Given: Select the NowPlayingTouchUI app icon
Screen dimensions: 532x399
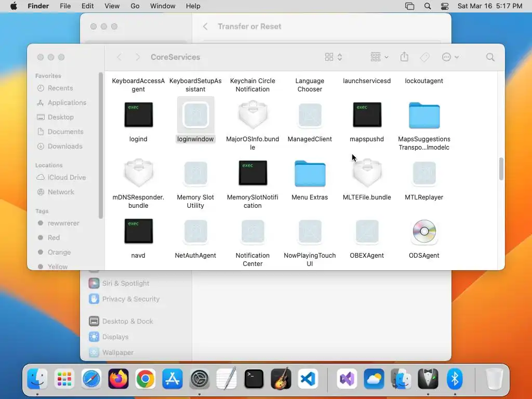Looking at the screenshot, I should (x=310, y=231).
